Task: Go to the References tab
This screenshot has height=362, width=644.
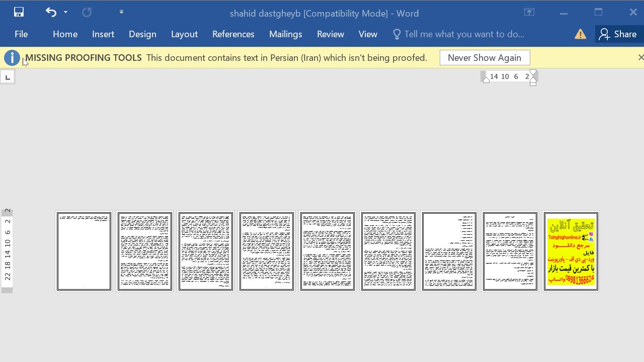Action: [233, 34]
